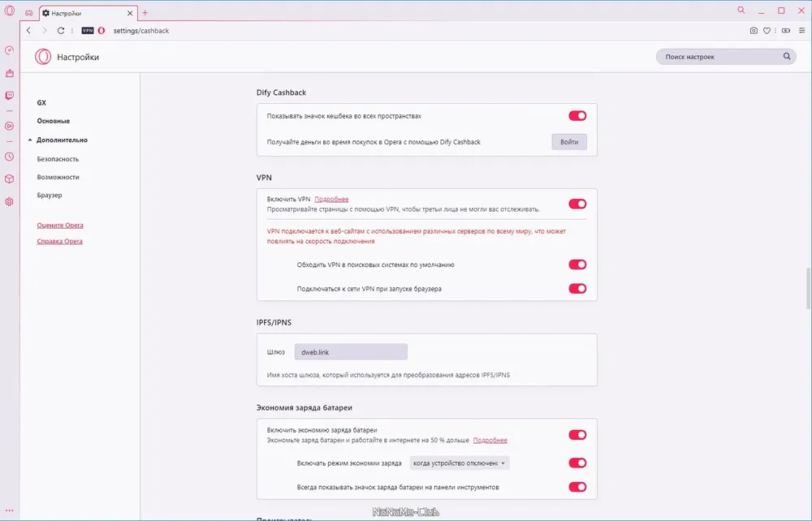812x521 pixels.
Task: Open Оцените Opera link
Action: pyautogui.click(x=60, y=225)
